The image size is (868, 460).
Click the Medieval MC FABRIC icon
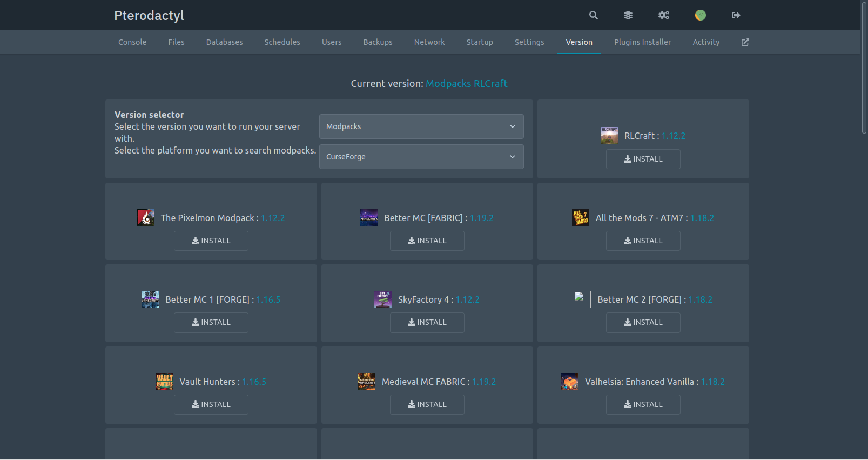(367, 382)
